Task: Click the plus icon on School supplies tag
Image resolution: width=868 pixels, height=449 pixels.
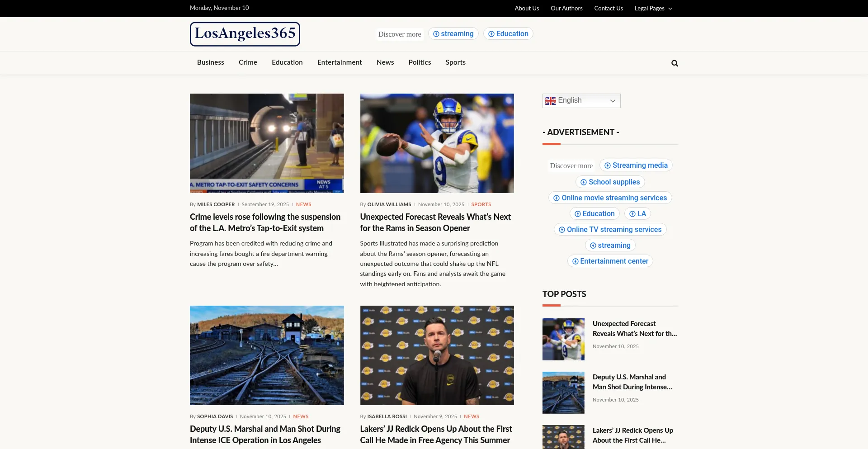Action: coord(584,182)
